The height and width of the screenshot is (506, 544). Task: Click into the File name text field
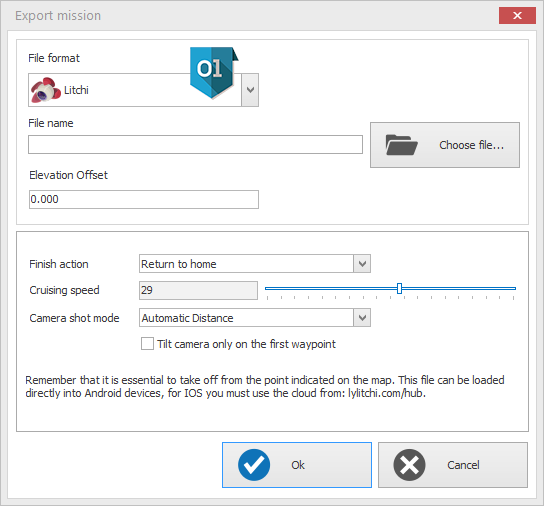point(195,145)
